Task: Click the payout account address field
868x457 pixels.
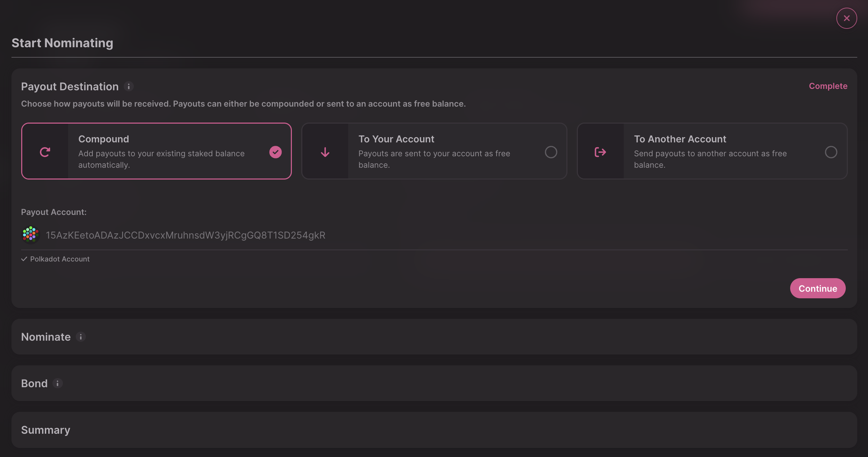Action: 186,235
